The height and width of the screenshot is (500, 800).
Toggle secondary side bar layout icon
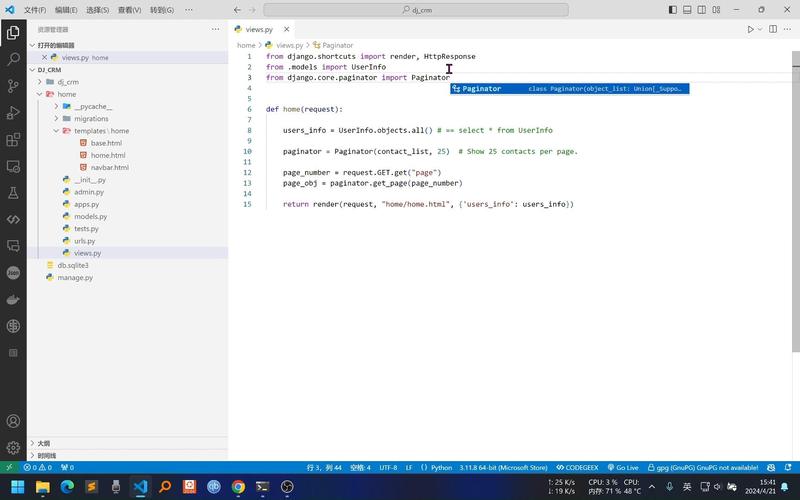tap(702, 10)
